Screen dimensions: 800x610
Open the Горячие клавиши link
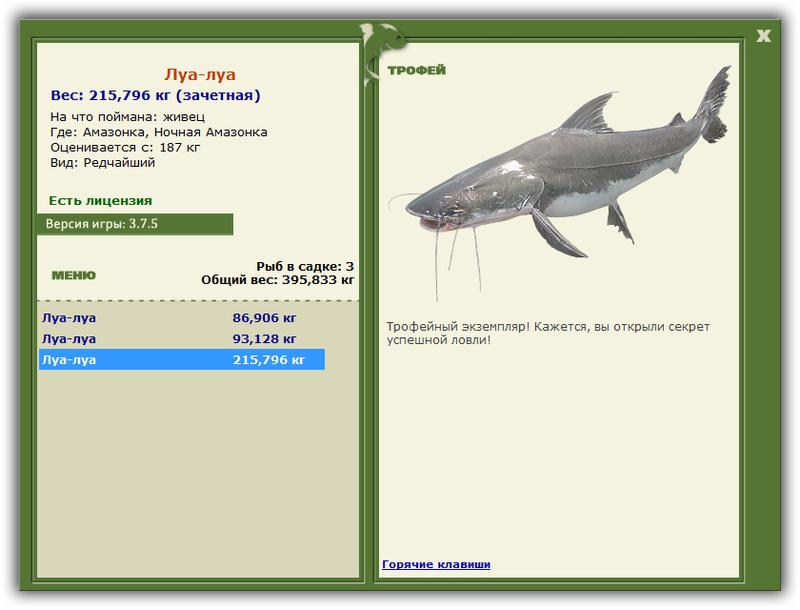click(436, 564)
